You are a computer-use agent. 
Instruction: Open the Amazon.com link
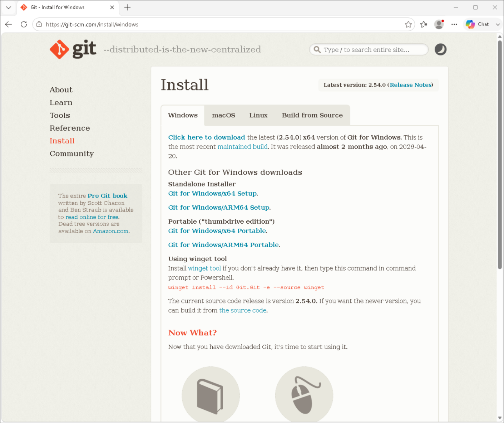[110, 231]
